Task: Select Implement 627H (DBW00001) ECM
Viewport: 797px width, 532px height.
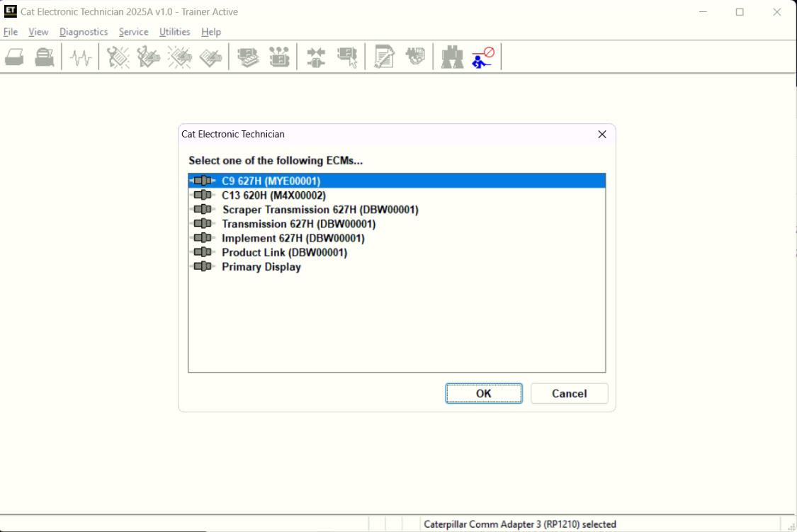Action: point(397,238)
